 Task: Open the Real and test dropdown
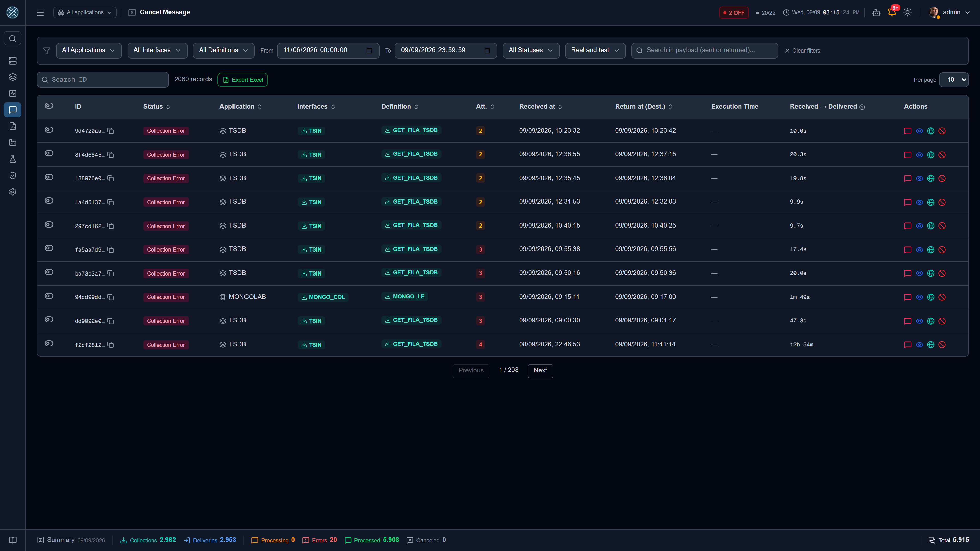pos(595,50)
